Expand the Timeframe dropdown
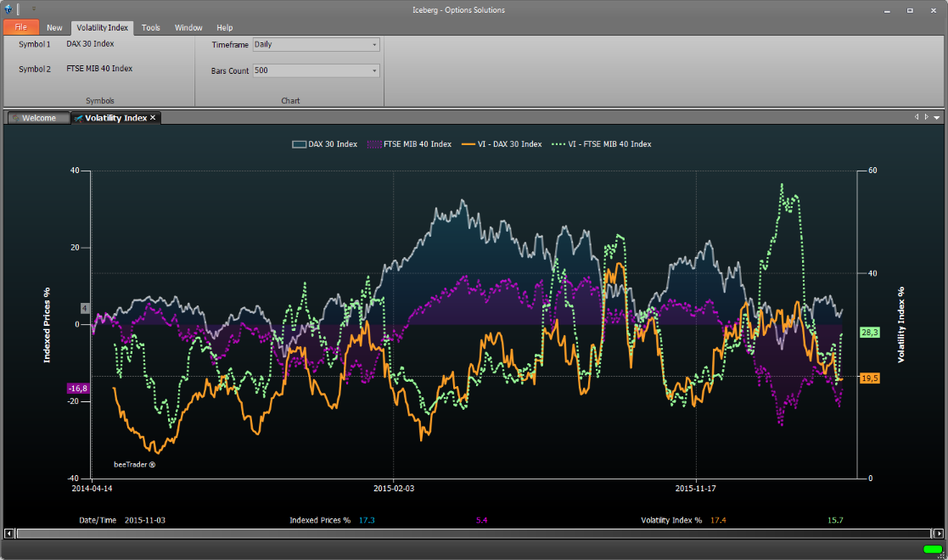The width and height of the screenshot is (948, 560). click(x=374, y=45)
